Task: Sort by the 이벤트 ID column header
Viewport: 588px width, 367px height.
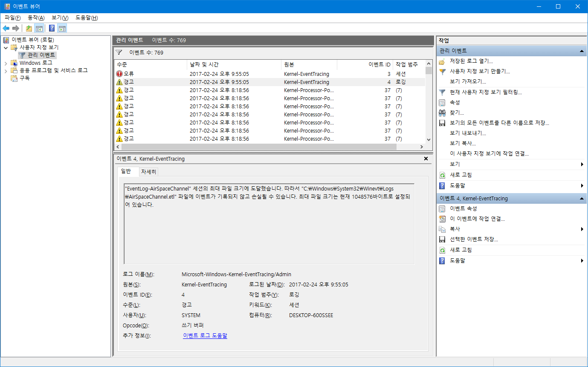Action: [x=365, y=65]
